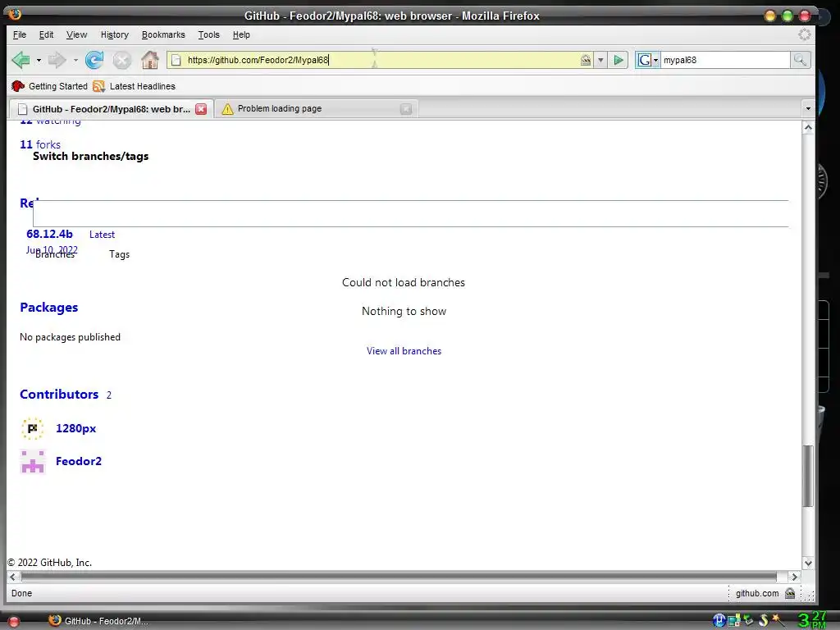Click the Latest label next to 68.12.4b
Viewport: 840px width, 630px height.
pyautogui.click(x=102, y=235)
